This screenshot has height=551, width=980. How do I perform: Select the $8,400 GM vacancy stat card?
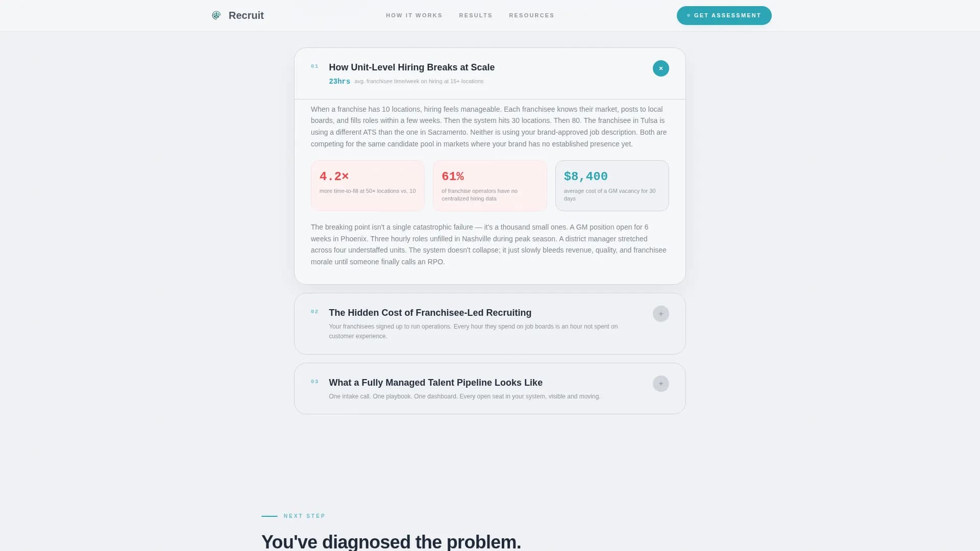pyautogui.click(x=611, y=185)
